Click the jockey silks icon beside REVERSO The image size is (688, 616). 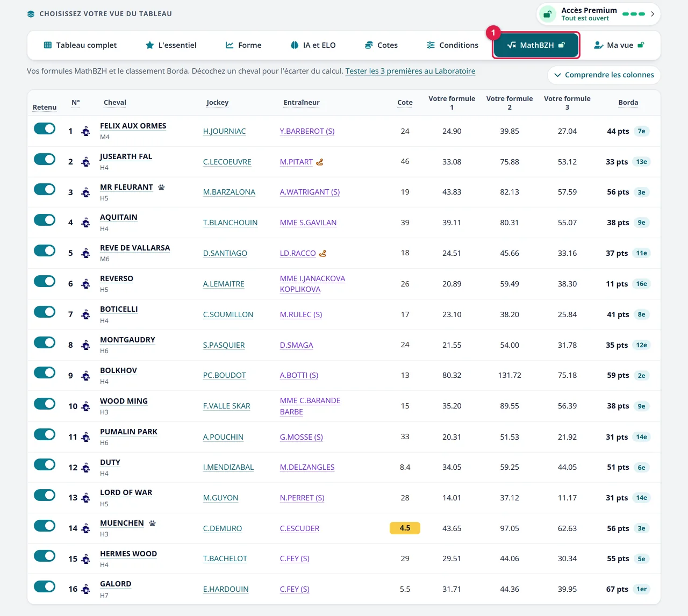[85, 284]
